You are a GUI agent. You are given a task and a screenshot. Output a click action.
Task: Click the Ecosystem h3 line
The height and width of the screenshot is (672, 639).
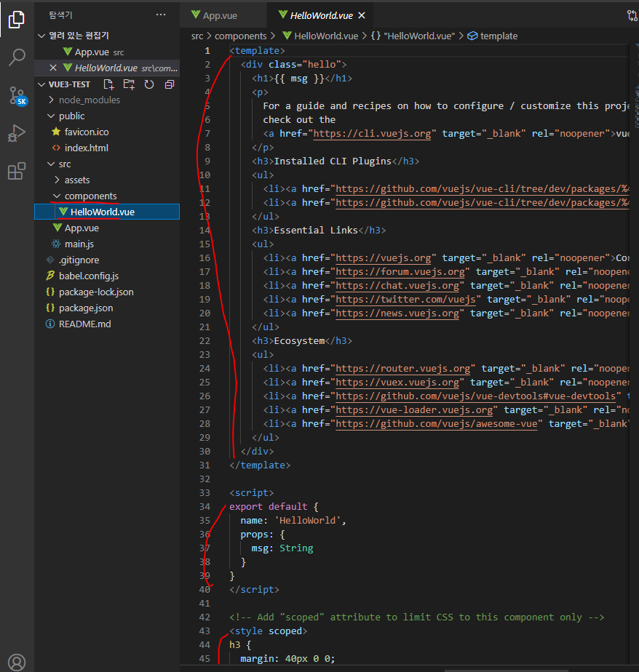[x=302, y=340]
